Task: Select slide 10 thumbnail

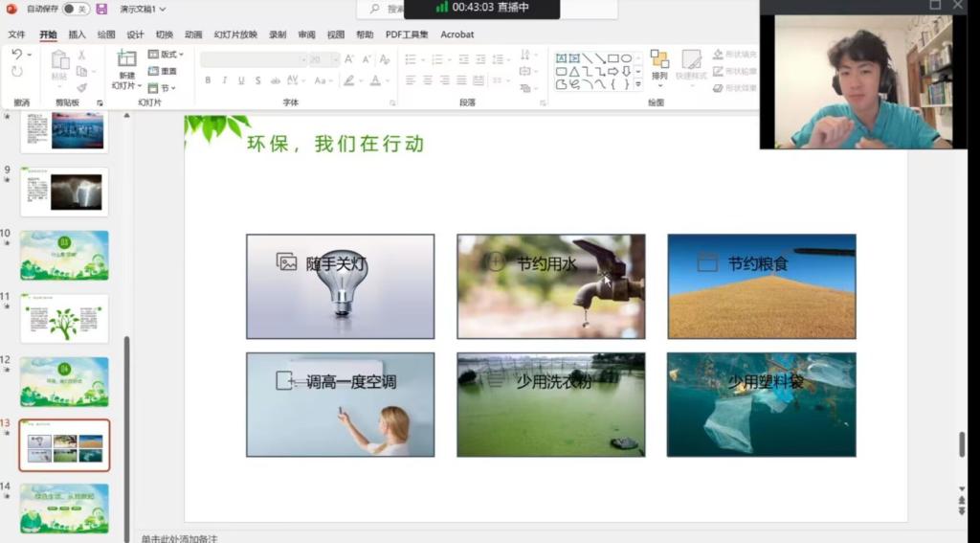Action: (x=64, y=256)
